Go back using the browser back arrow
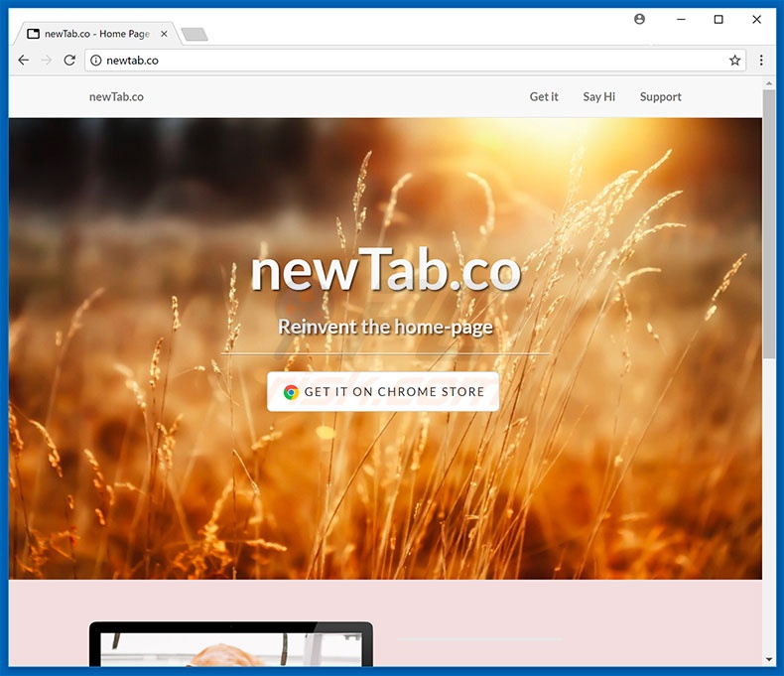The width and height of the screenshot is (784, 676). (23, 61)
